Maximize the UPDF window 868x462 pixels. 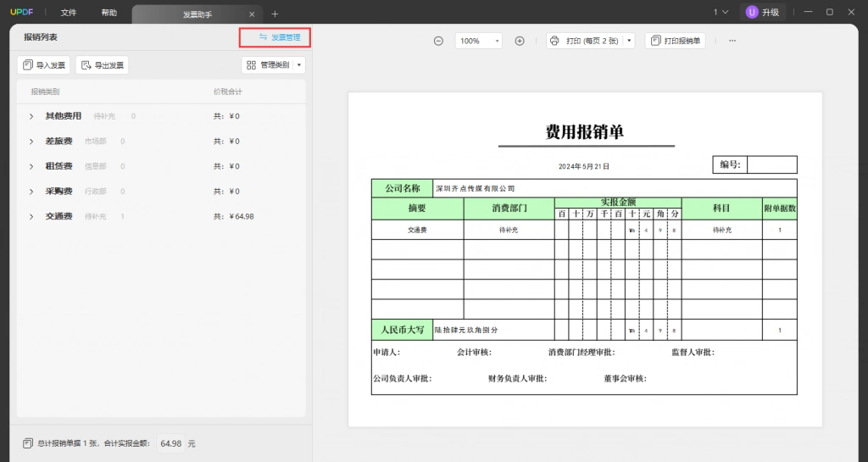coord(829,12)
